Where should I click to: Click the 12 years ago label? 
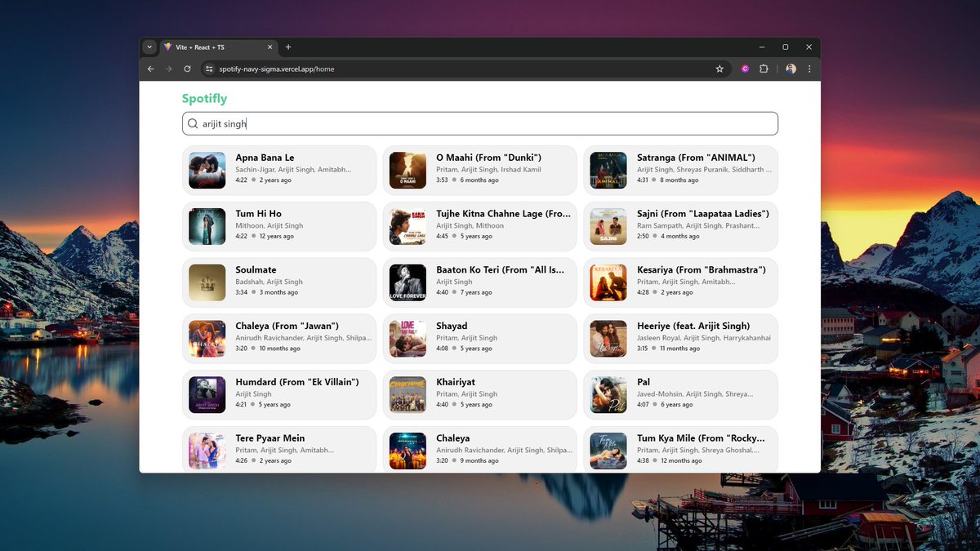[277, 236]
